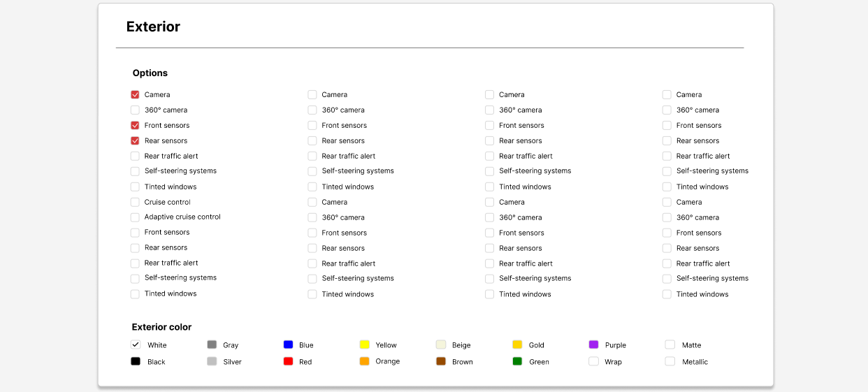The width and height of the screenshot is (868, 392).
Task: Select the Brown exterior color swatch
Action: [x=441, y=361]
